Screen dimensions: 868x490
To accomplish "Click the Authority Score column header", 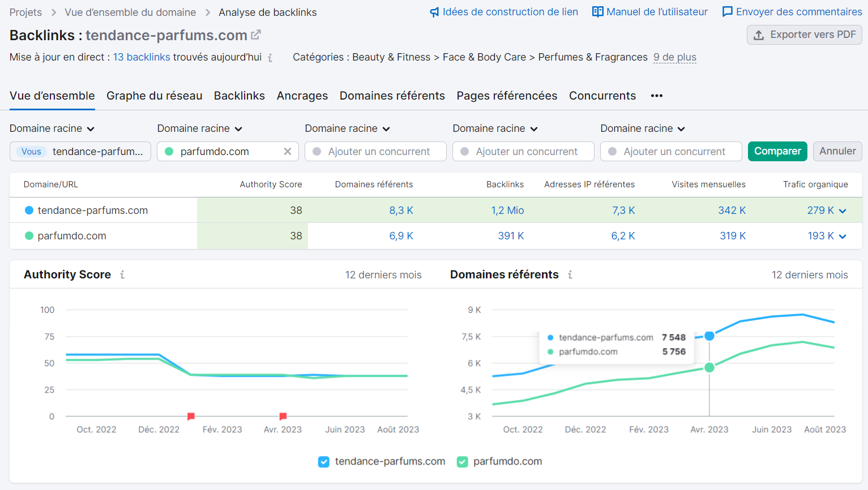I will tap(271, 184).
